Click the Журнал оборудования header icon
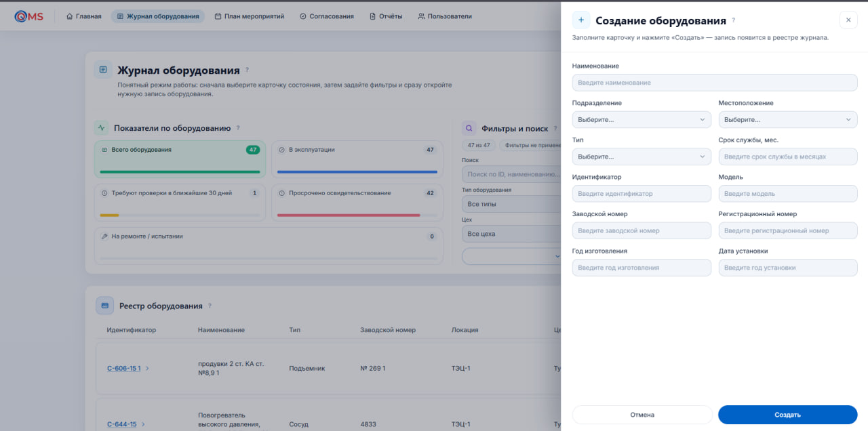 coord(103,70)
